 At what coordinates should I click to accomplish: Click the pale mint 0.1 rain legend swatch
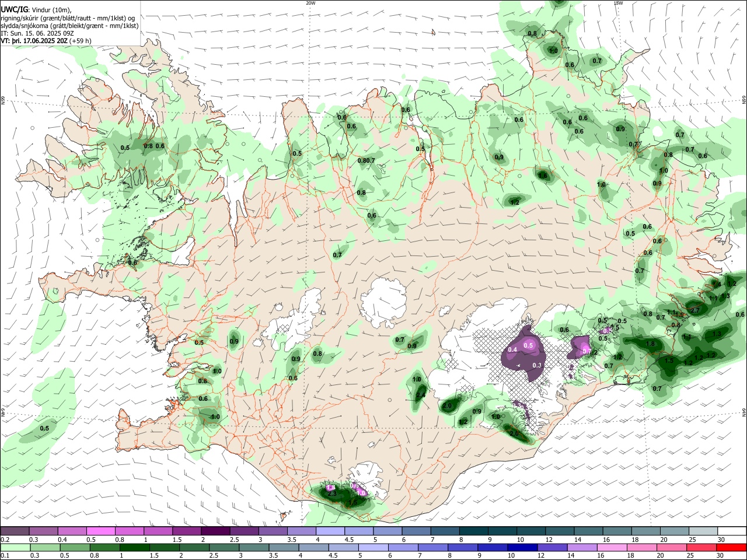pyautogui.click(x=15, y=547)
